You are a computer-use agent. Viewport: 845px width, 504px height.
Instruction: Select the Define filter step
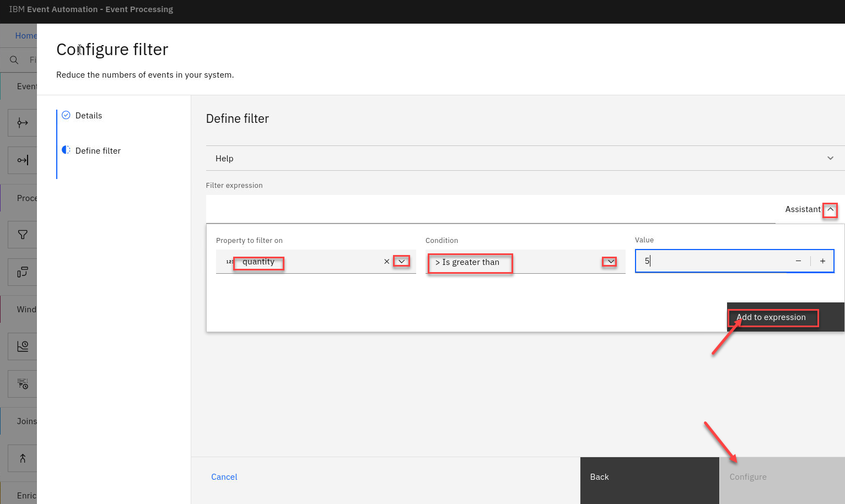pyautogui.click(x=98, y=151)
